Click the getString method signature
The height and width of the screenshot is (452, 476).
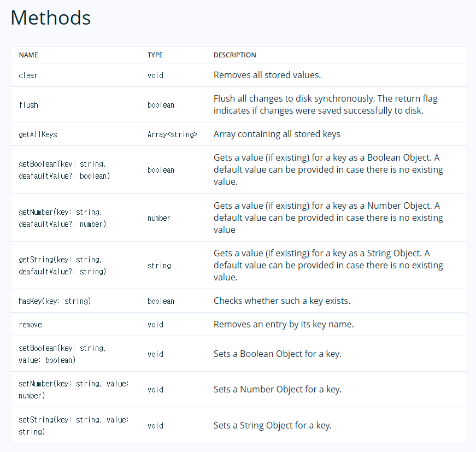click(62, 266)
